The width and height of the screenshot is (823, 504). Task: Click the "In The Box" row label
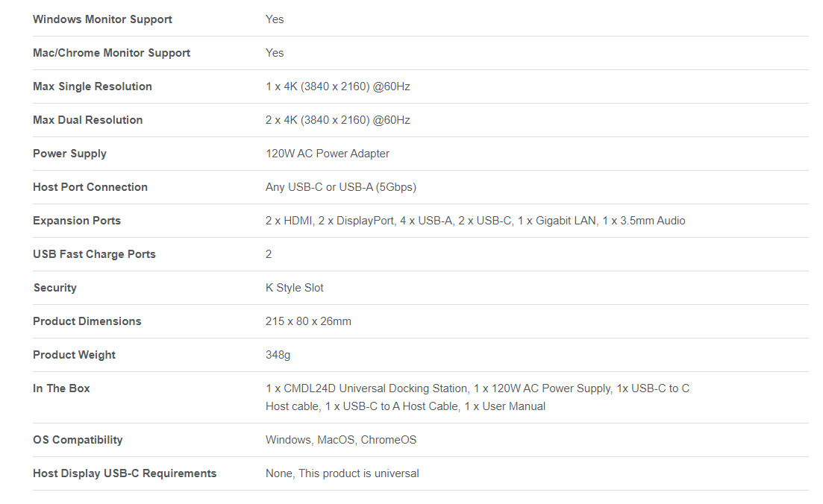coord(61,388)
